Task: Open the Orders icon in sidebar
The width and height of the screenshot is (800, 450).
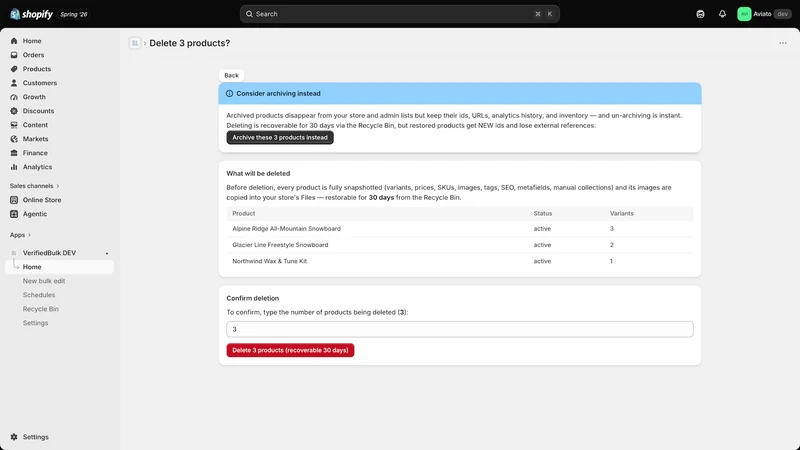Action: point(14,55)
